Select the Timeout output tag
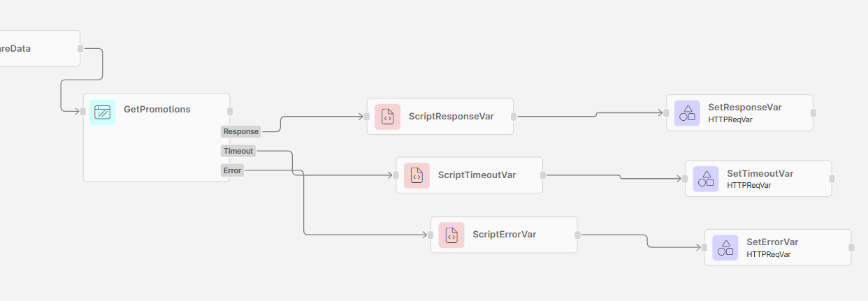Viewport: 868px width, 301px height. click(238, 151)
